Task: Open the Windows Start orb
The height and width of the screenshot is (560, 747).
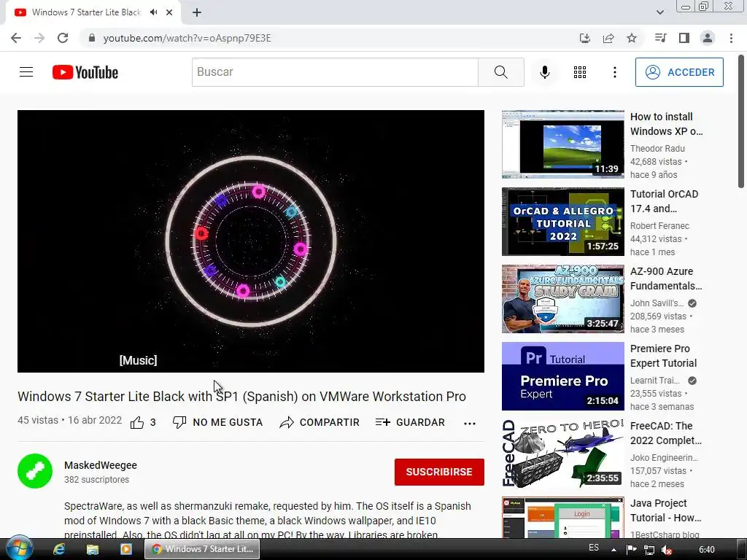Action: point(18,548)
